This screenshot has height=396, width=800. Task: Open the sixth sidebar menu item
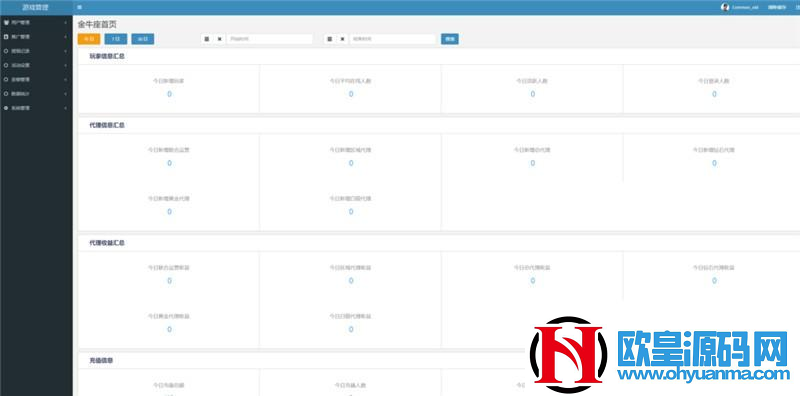(x=36, y=94)
